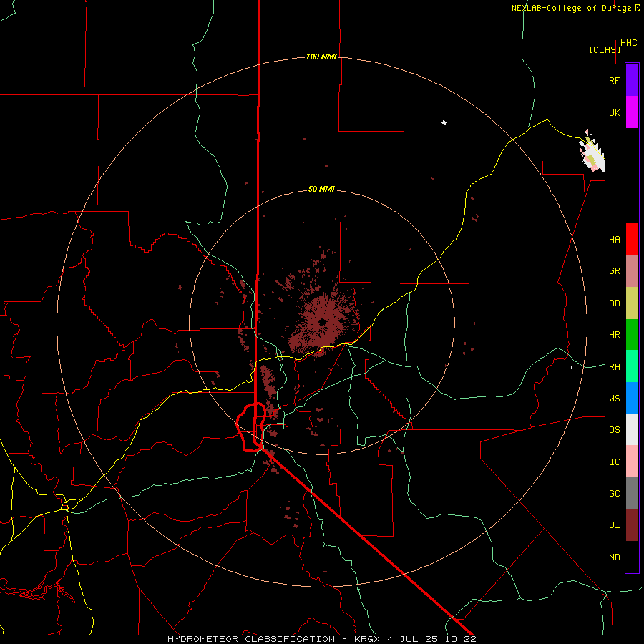
Task: Click the UK magenta legend swatch
Action: click(x=632, y=112)
